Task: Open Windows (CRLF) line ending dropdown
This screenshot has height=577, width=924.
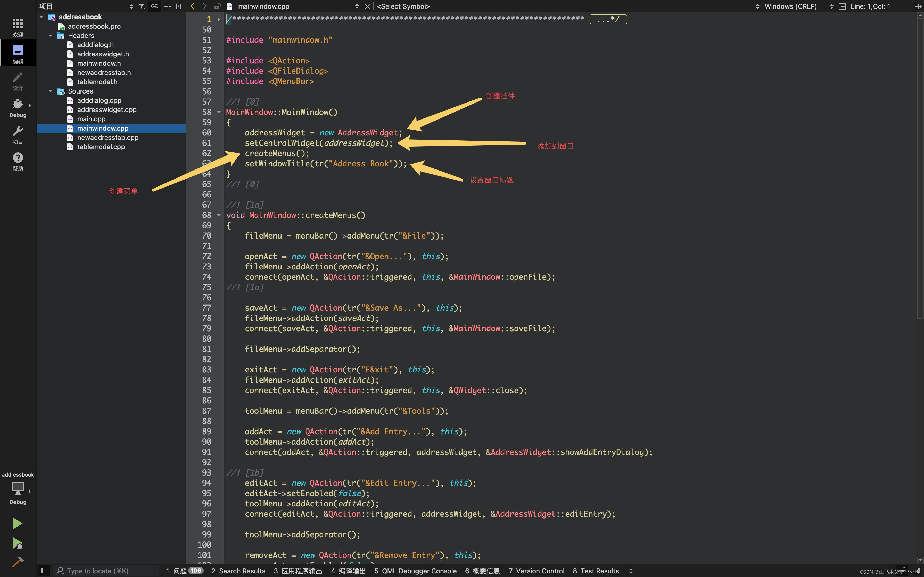Action: click(798, 6)
